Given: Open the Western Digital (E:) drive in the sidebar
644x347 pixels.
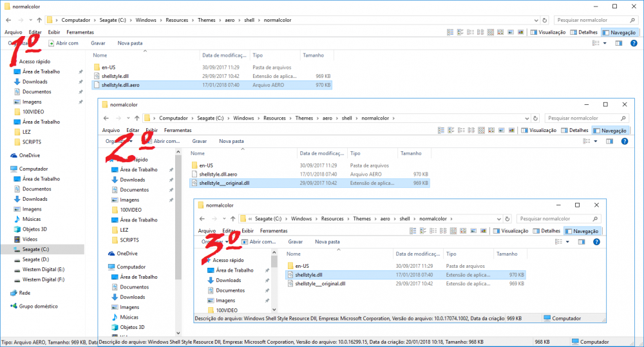Looking at the screenshot, I should pyautogui.click(x=43, y=269).
